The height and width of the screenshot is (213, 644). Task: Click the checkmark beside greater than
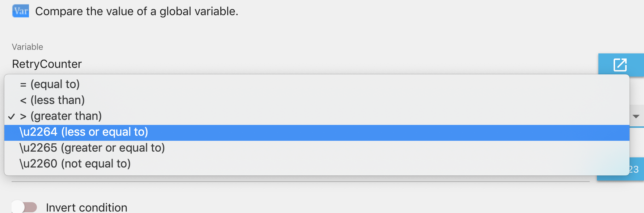tap(11, 116)
